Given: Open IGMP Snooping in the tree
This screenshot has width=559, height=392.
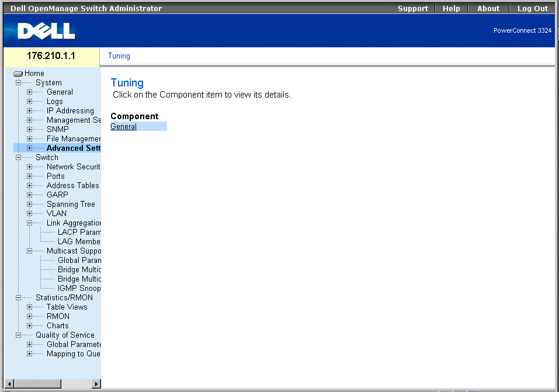Looking at the screenshot, I should click(79, 288).
